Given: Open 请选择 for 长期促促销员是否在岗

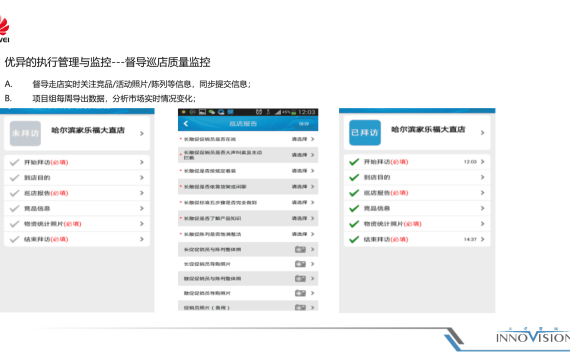Looking at the screenshot, I should 300,139.
